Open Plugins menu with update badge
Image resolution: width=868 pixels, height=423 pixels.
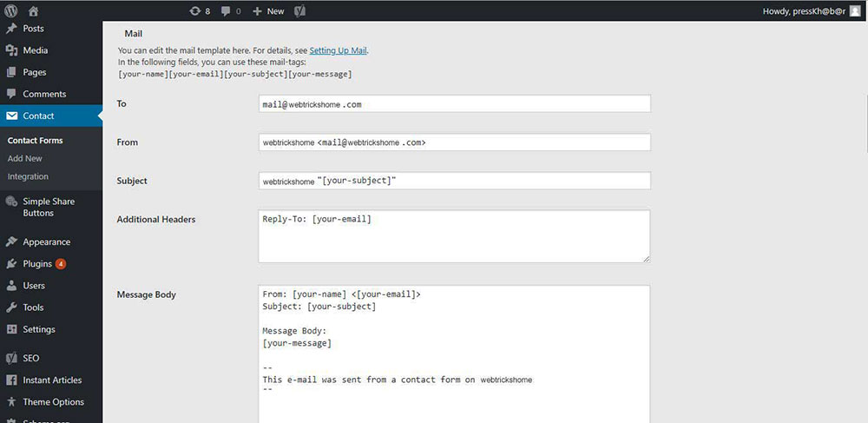point(39,264)
